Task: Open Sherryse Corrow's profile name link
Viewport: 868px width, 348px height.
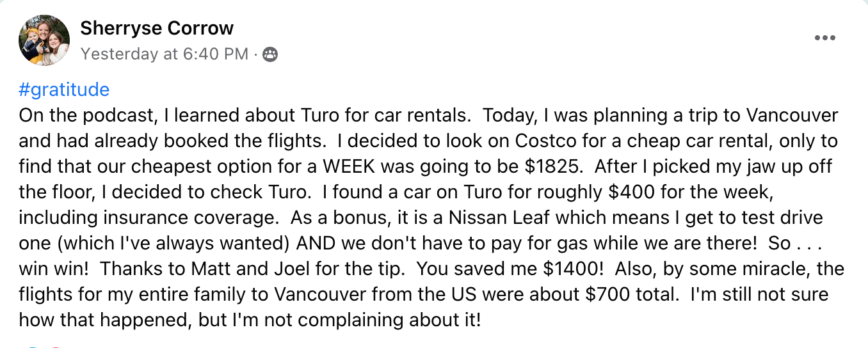Action: coord(157,28)
